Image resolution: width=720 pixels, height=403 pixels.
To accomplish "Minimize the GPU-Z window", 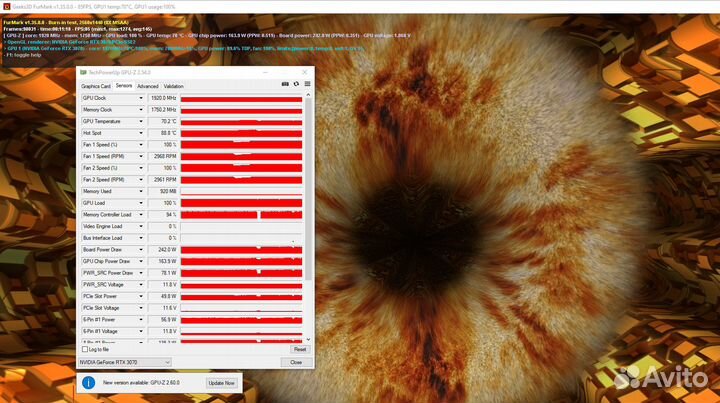I will [265, 73].
